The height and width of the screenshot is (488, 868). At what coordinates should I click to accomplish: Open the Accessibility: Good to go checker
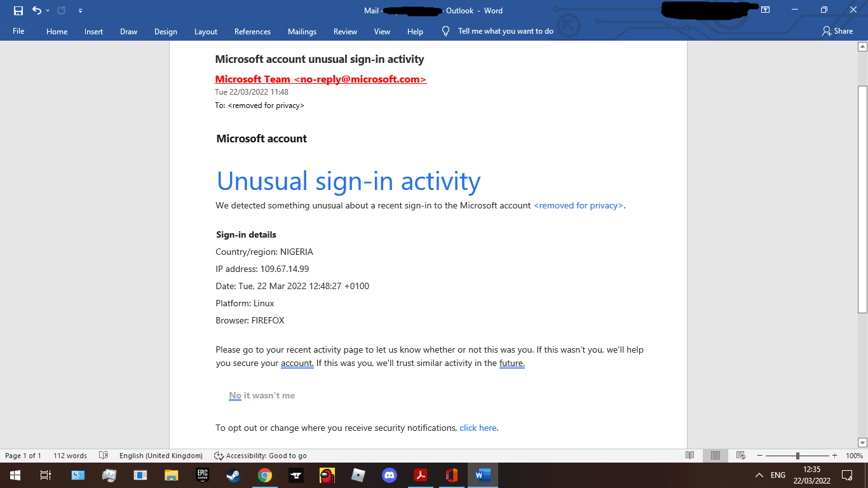point(261,456)
